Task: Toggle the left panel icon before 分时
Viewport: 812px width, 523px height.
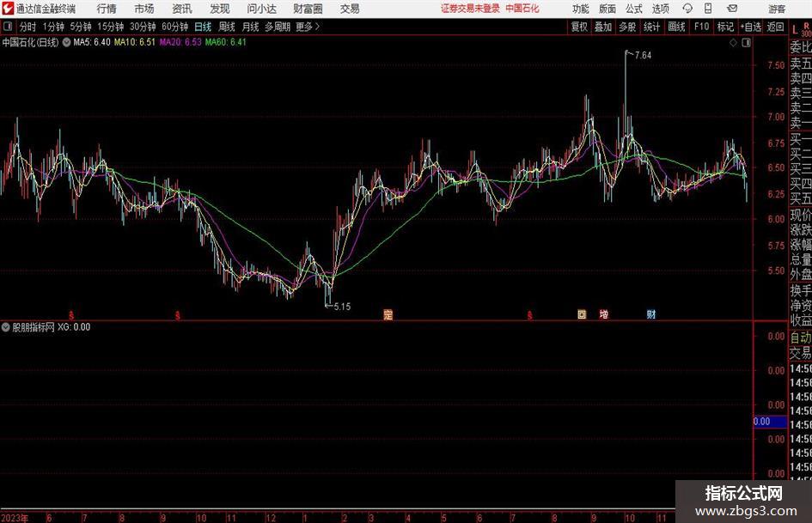Action: (x=8, y=27)
